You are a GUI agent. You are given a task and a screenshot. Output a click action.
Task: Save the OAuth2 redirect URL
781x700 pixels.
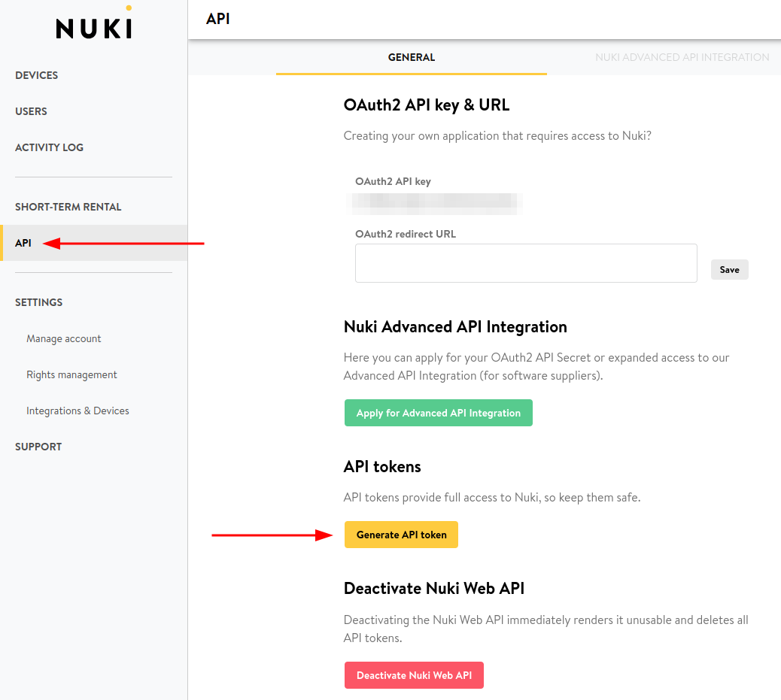pyautogui.click(x=729, y=269)
